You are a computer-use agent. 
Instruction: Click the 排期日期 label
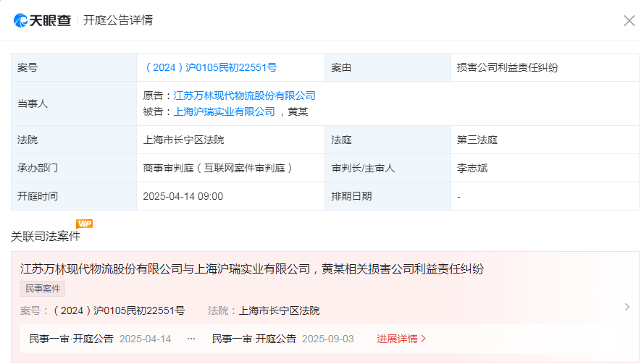[351, 196]
